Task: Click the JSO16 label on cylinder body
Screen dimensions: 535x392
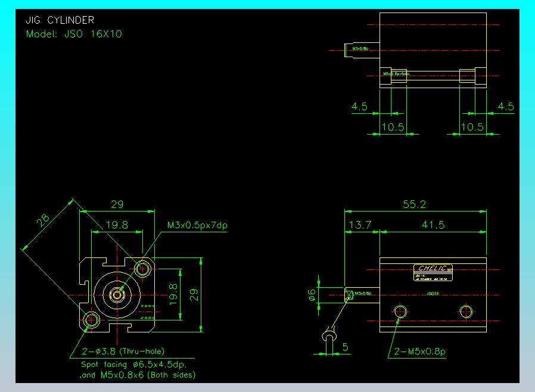Action: [433, 293]
